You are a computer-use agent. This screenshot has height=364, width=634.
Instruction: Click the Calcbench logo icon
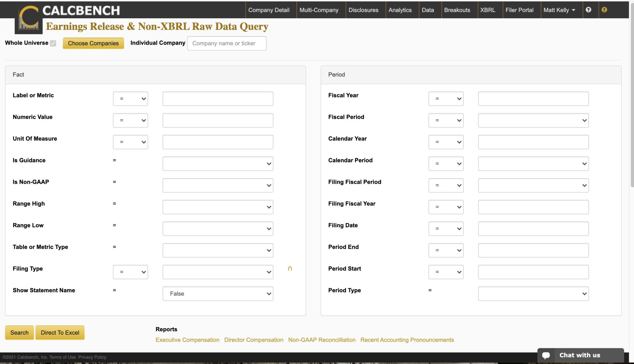[28, 19]
